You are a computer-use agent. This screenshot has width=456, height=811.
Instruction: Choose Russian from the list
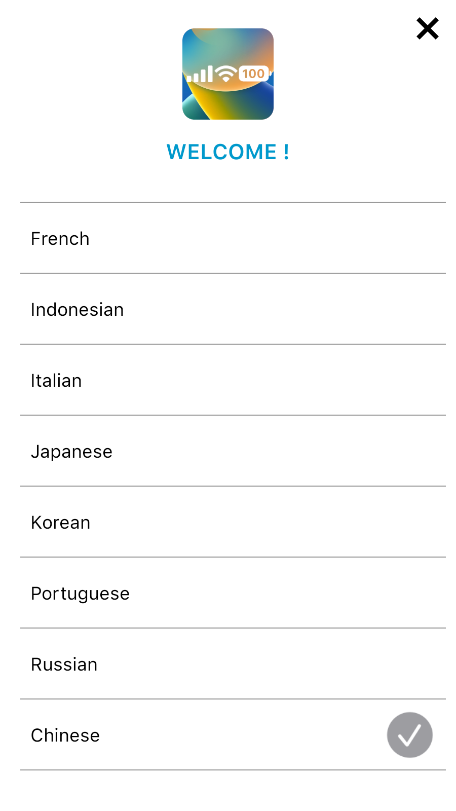(233, 664)
